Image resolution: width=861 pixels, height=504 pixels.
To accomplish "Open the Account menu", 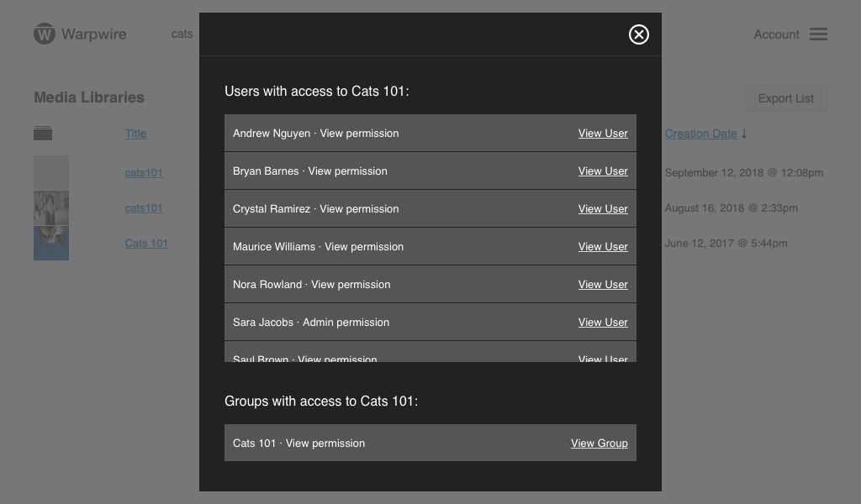I will coord(776,34).
